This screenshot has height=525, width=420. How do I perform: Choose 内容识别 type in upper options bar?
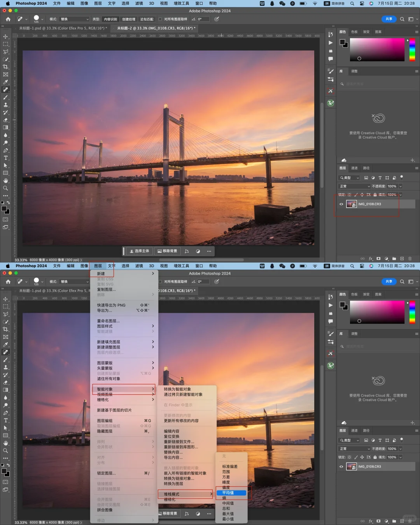pos(110,19)
